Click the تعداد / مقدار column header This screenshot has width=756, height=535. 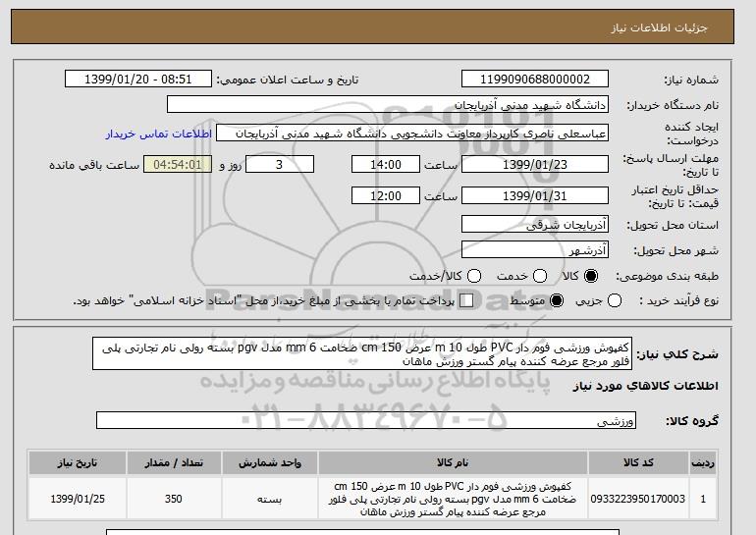(174, 462)
